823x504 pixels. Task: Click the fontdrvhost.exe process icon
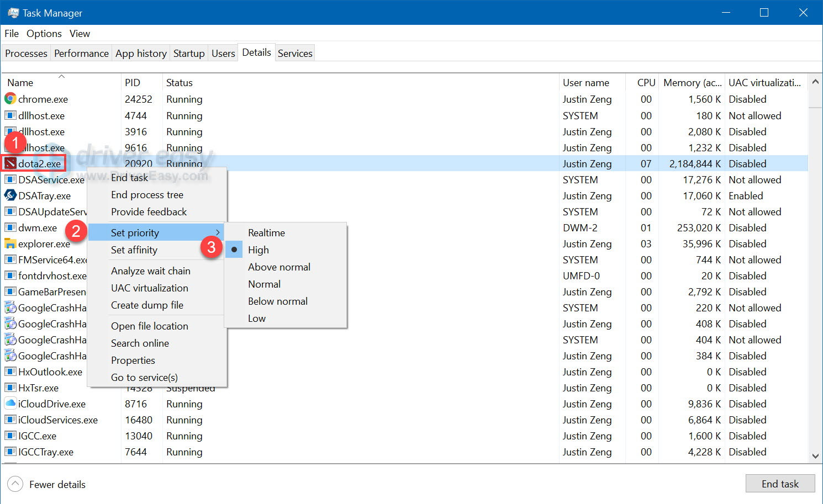click(x=10, y=275)
